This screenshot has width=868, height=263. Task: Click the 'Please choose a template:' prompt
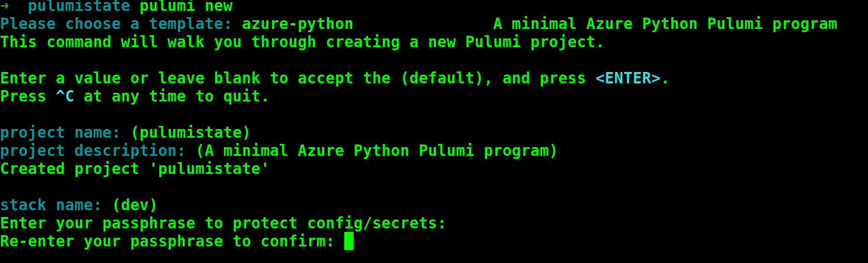coord(116,24)
